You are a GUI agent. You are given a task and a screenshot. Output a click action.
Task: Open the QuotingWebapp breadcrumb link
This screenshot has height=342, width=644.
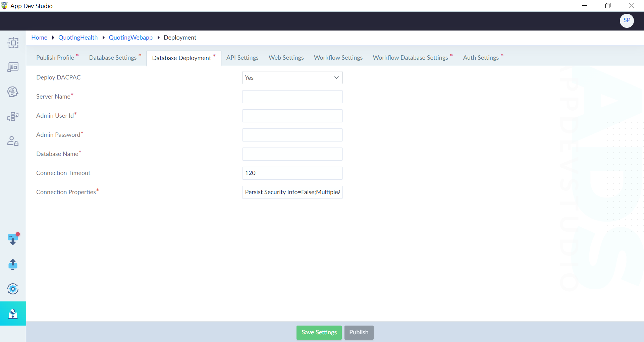pos(130,38)
